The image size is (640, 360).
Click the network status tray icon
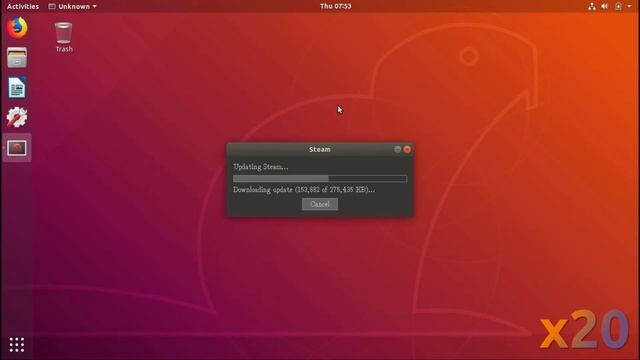tap(591, 6)
